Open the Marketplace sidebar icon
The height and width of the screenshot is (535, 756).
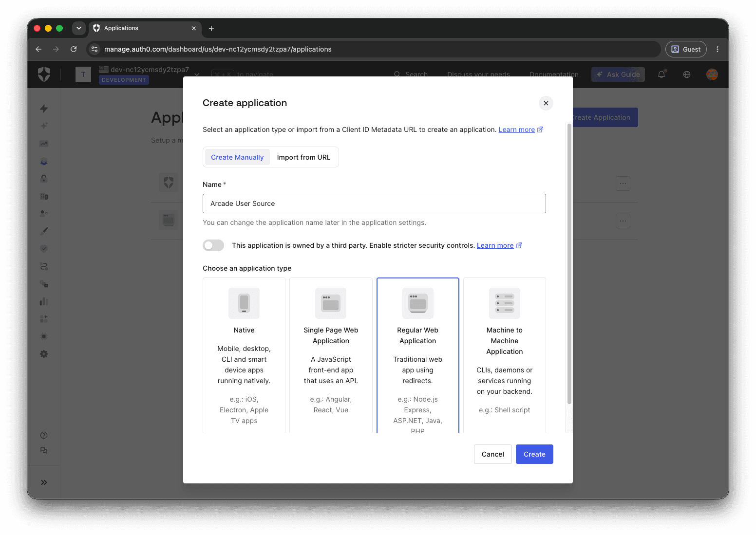[x=44, y=319]
